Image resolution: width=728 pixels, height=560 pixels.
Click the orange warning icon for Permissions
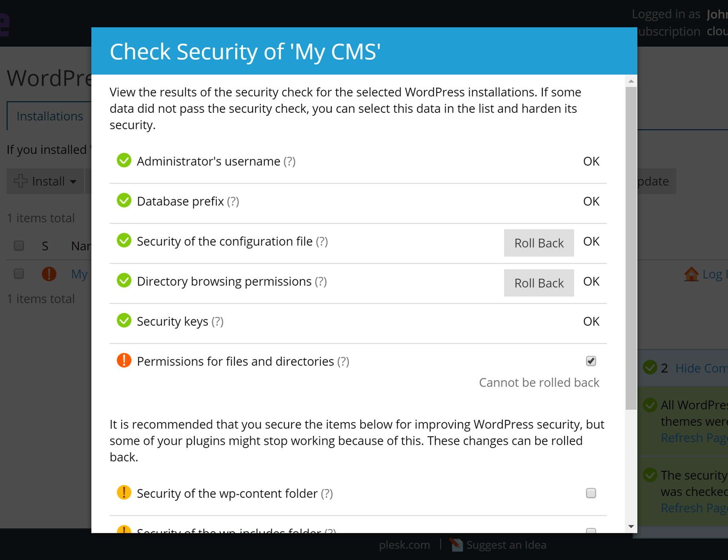pos(124,361)
